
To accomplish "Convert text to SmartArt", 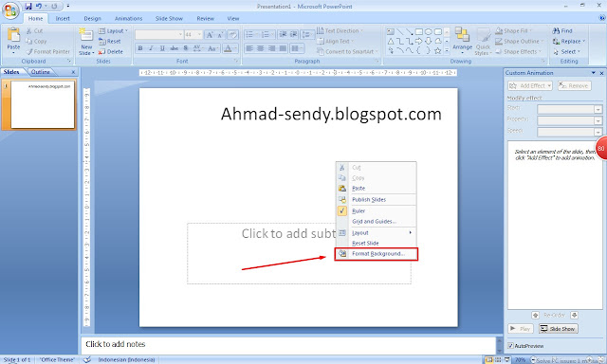I will point(348,51).
